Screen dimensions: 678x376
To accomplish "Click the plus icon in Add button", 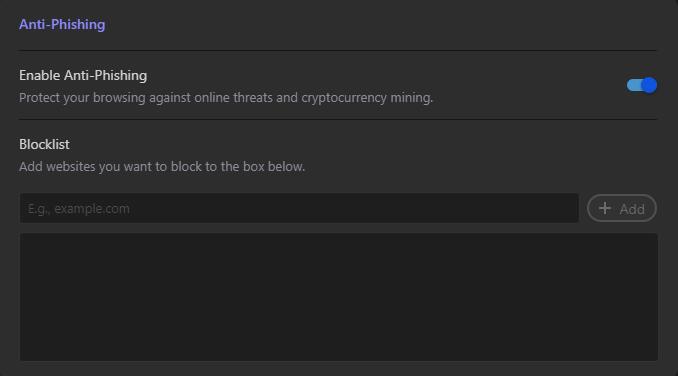I will tap(605, 208).
